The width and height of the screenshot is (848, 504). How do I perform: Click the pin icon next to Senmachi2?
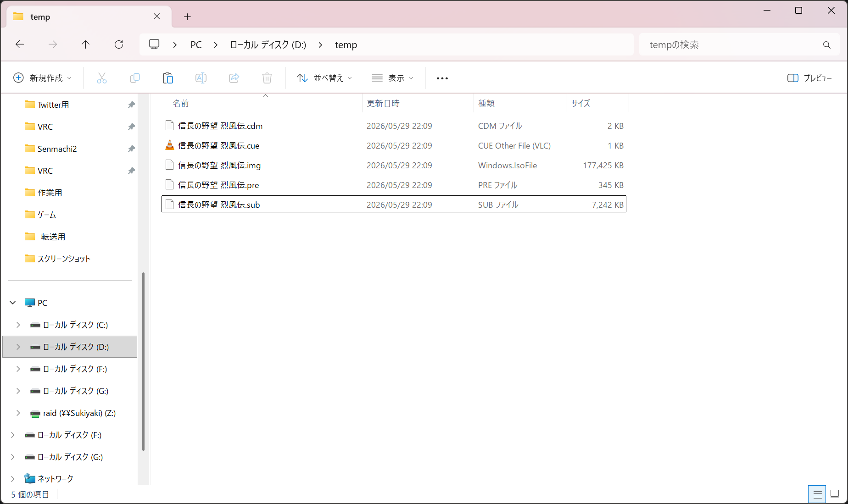[131, 149]
